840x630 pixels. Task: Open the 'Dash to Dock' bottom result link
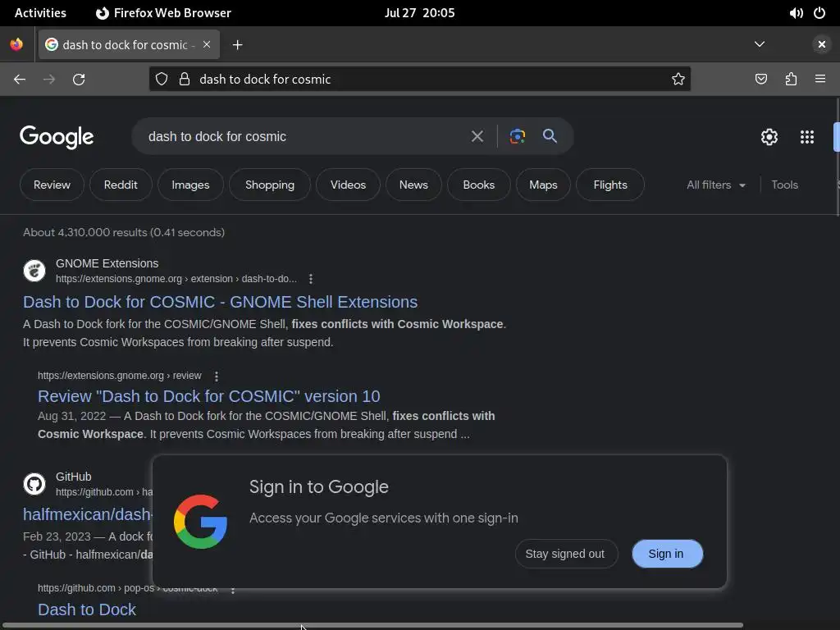click(87, 609)
